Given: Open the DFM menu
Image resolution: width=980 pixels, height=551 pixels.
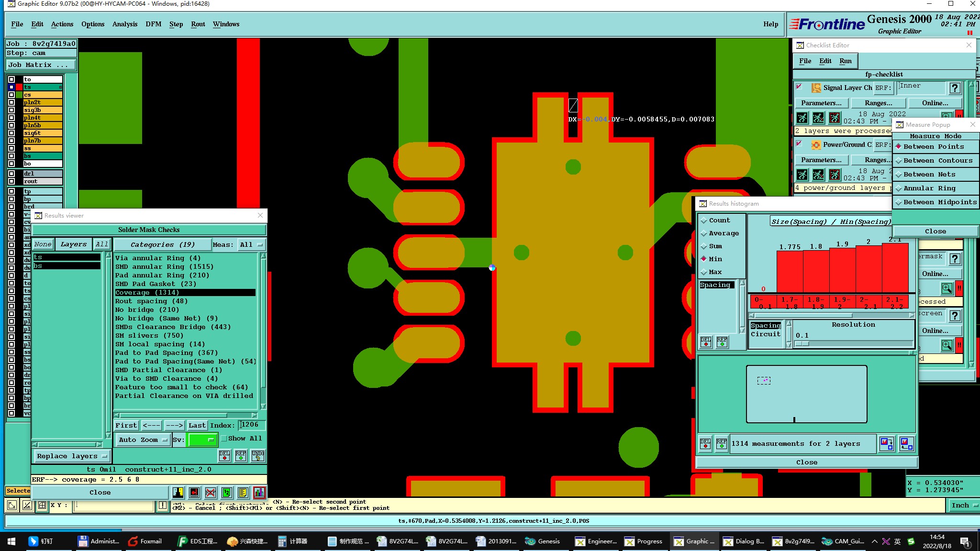Looking at the screenshot, I should pos(153,24).
